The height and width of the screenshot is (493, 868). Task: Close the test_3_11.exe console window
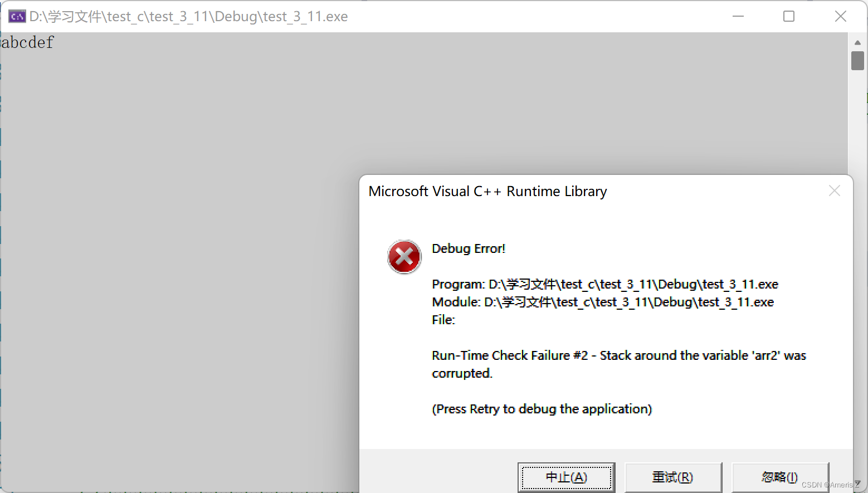tap(841, 16)
